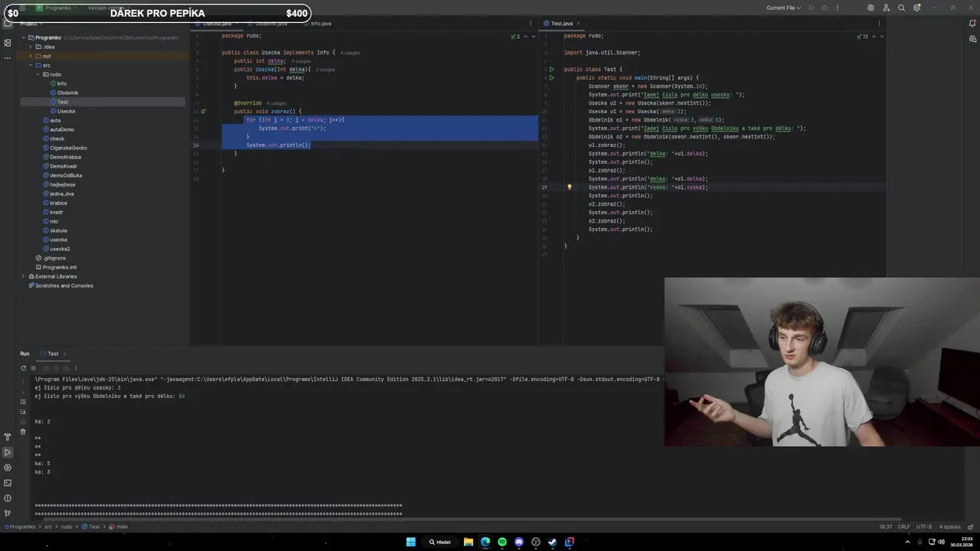Image resolution: width=980 pixels, height=551 pixels.
Task: Open Current File run configuration dropdown
Action: 784,8
